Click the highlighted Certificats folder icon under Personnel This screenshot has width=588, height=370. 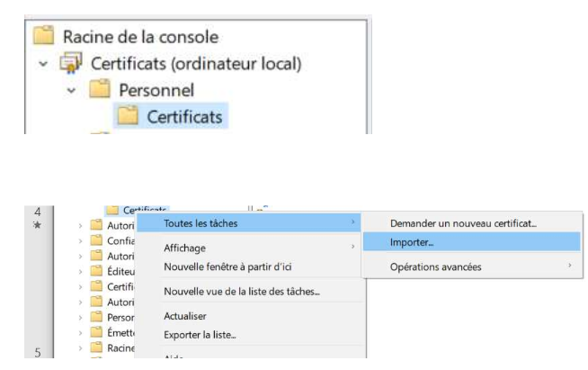point(129,116)
